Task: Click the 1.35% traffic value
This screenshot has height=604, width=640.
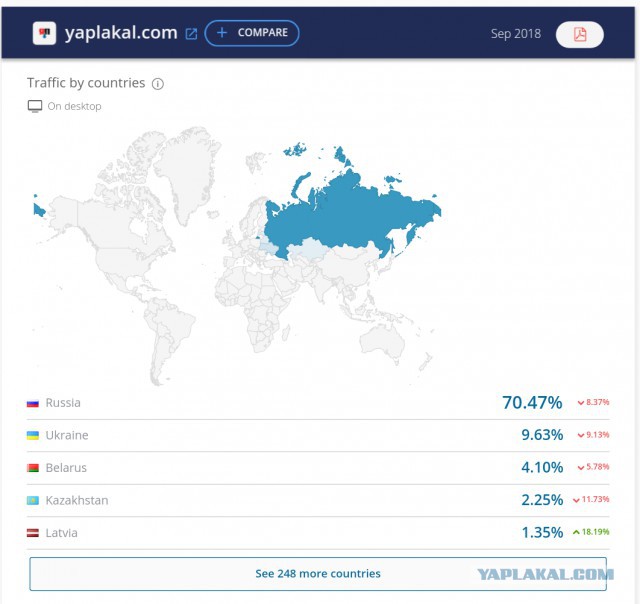Action: pyautogui.click(x=542, y=532)
